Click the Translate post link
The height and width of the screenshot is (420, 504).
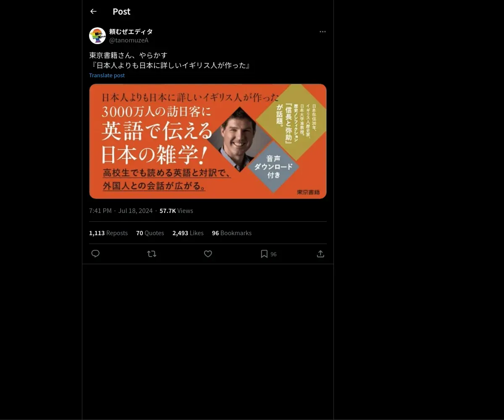click(107, 75)
